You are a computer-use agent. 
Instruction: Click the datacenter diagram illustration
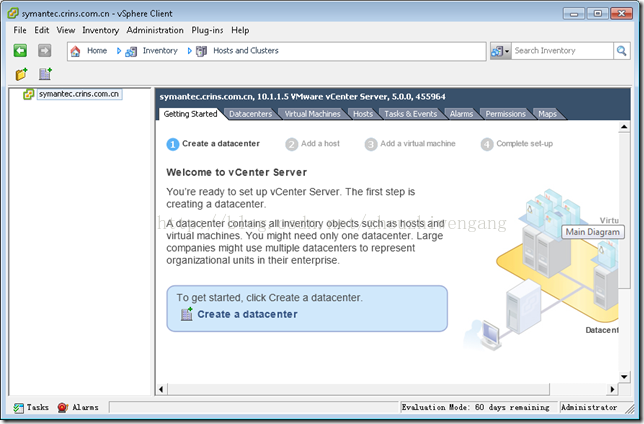click(542, 271)
